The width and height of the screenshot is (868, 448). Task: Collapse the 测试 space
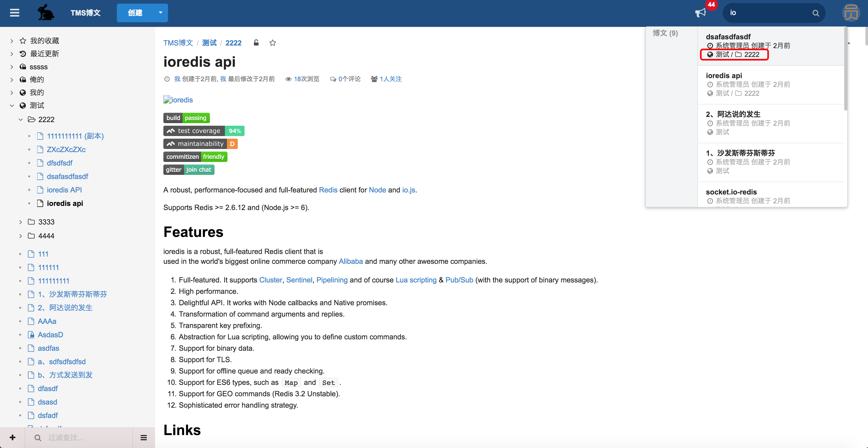pyautogui.click(x=12, y=106)
